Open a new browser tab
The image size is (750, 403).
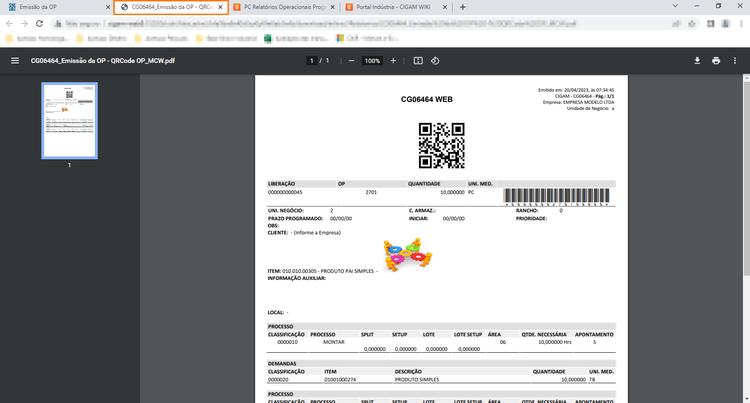[x=463, y=7]
